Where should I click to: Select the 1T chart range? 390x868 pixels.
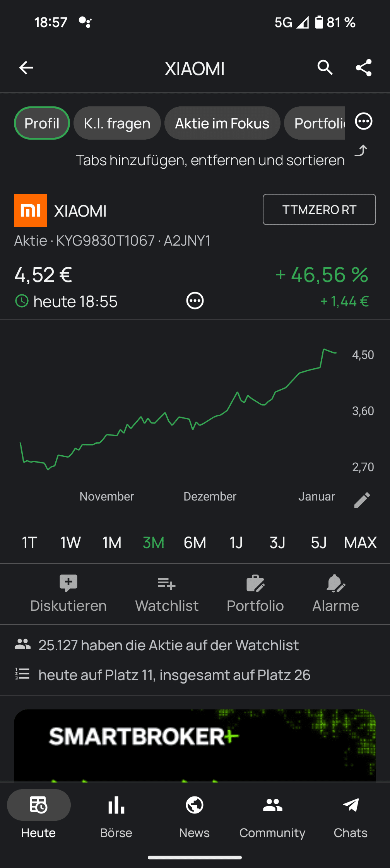point(29,543)
